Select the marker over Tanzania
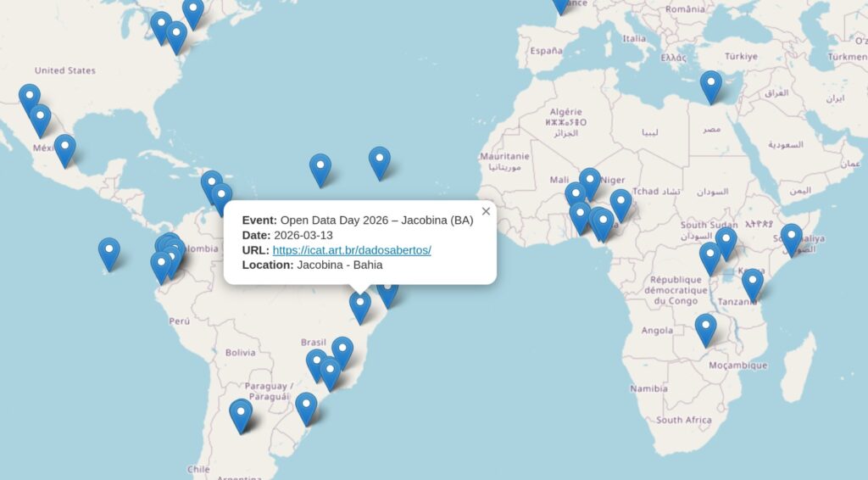The image size is (868, 480). click(752, 283)
